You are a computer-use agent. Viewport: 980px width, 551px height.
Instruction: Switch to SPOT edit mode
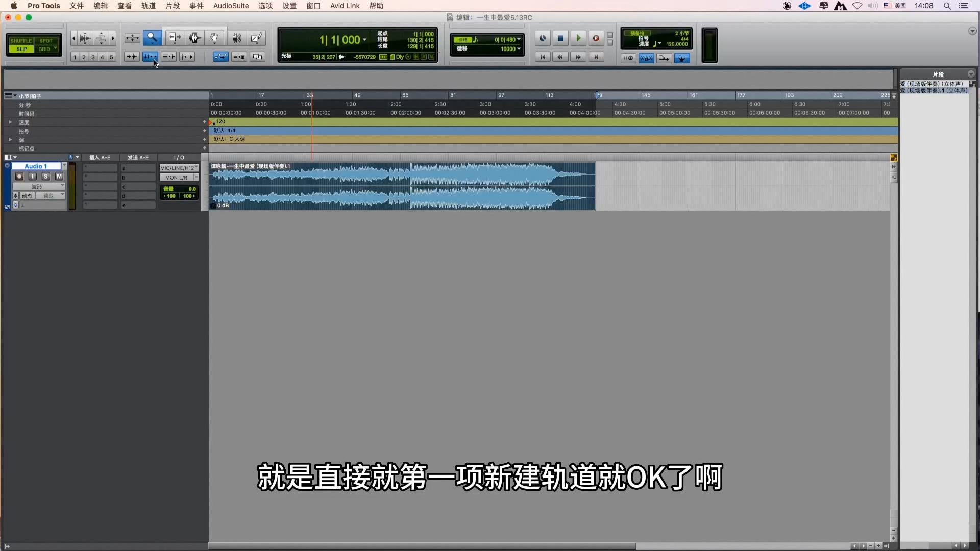click(46, 41)
